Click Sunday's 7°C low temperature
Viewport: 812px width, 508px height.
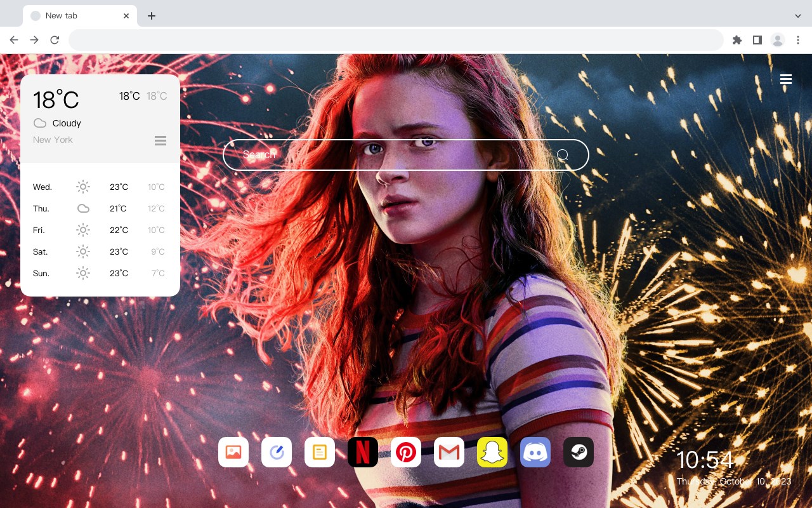158,273
